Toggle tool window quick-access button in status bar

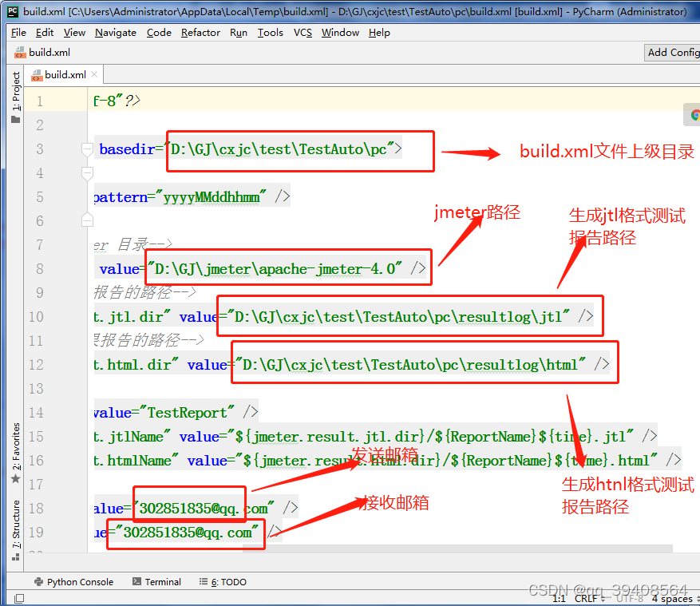pyautogui.click(x=18, y=598)
